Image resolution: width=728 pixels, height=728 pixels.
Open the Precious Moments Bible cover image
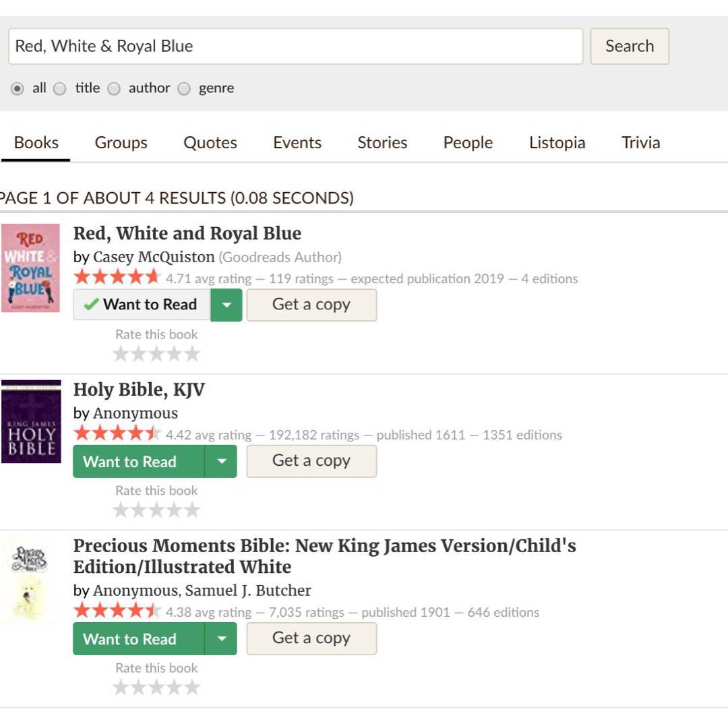click(x=28, y=579)
